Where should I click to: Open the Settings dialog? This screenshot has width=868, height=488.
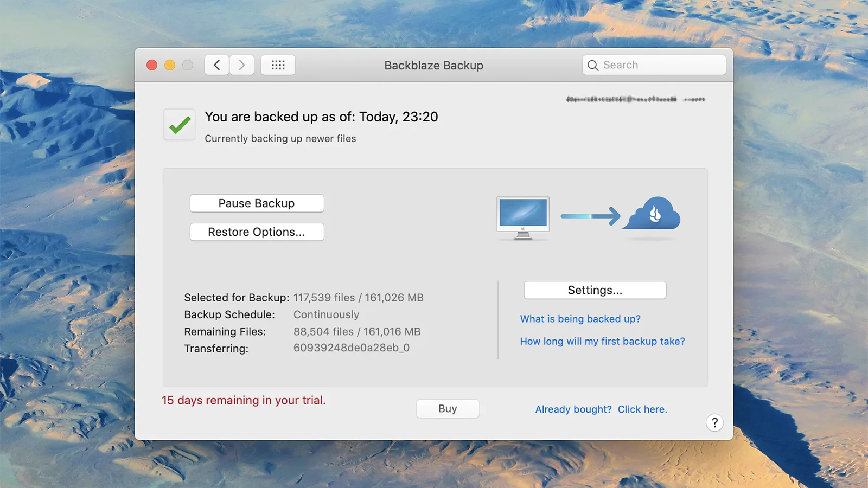pyautogui.click(x=595, y=290)
